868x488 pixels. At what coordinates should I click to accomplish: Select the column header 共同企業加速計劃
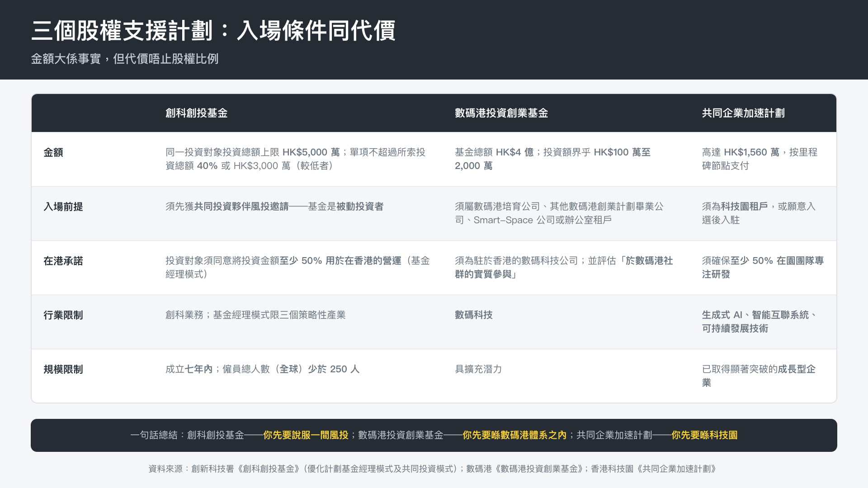[743, 113]
